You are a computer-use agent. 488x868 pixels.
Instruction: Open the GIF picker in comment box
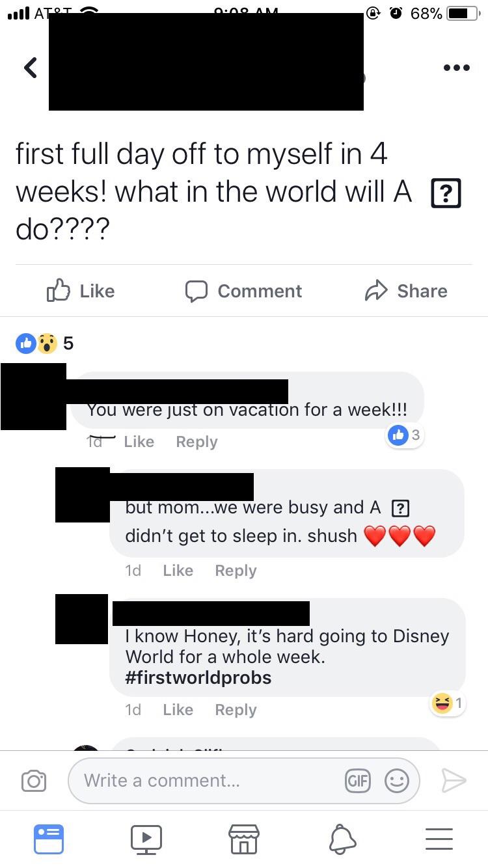(357, 780)
